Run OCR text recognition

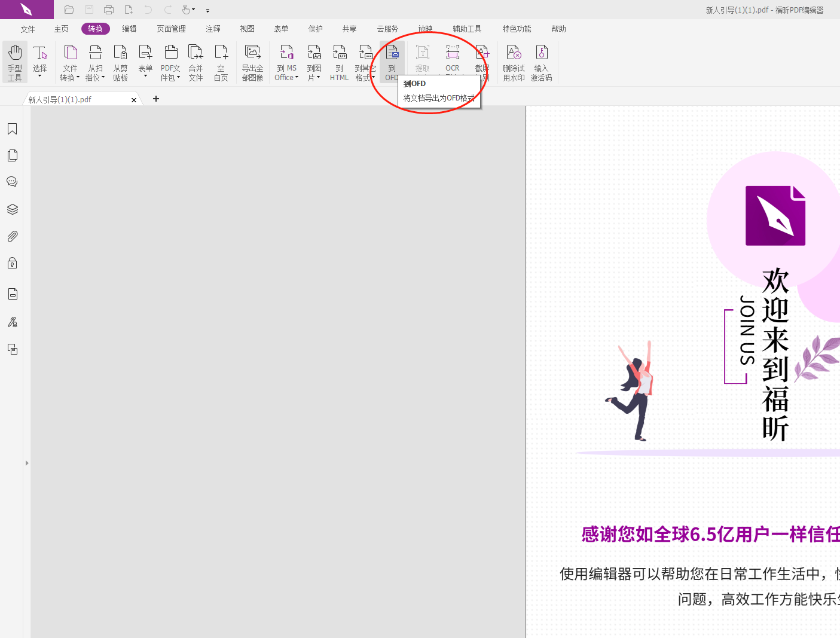(452, 57)
